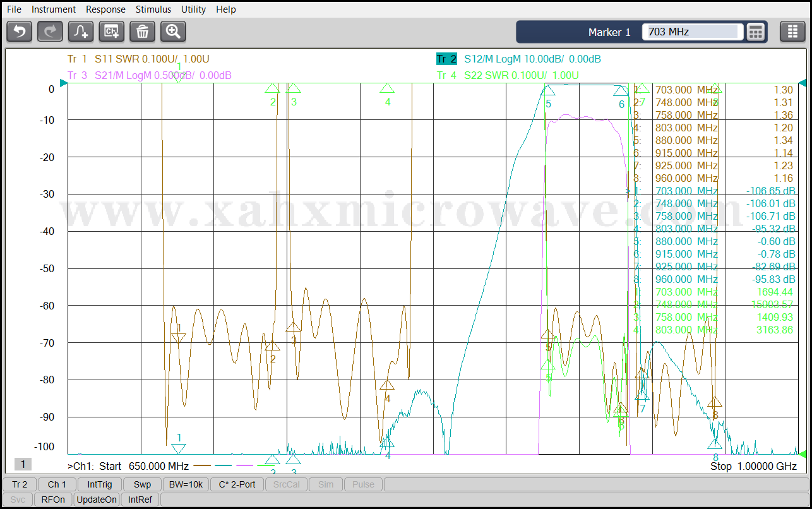Toggle UpdateOn status button
This screenshot has width=812, height=509.
[97, 500]
